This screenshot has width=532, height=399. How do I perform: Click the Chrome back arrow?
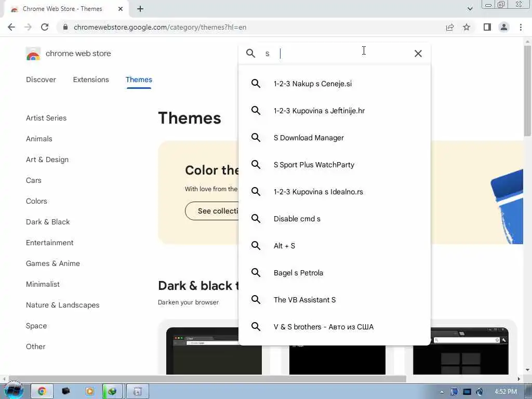tap(11, 27)
